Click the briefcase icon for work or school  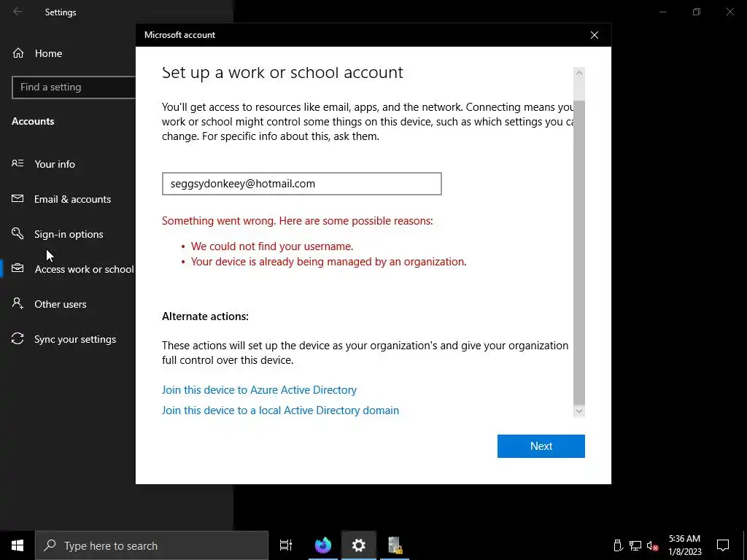(x=18, y=268)
